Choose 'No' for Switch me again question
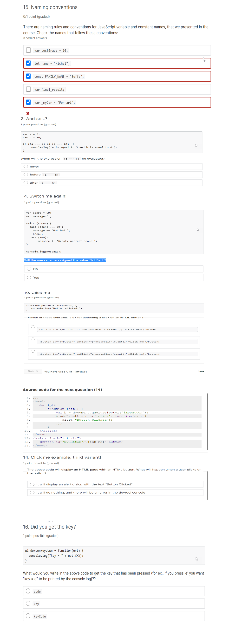Viewport: 235px width, 644px height. [29, 269]
